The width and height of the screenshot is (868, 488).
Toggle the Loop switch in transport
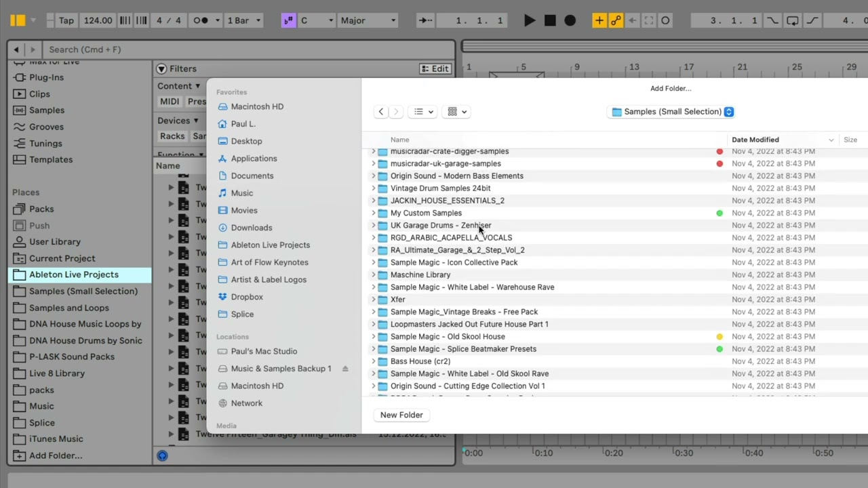pyautogui.click(x=792, y=20)
